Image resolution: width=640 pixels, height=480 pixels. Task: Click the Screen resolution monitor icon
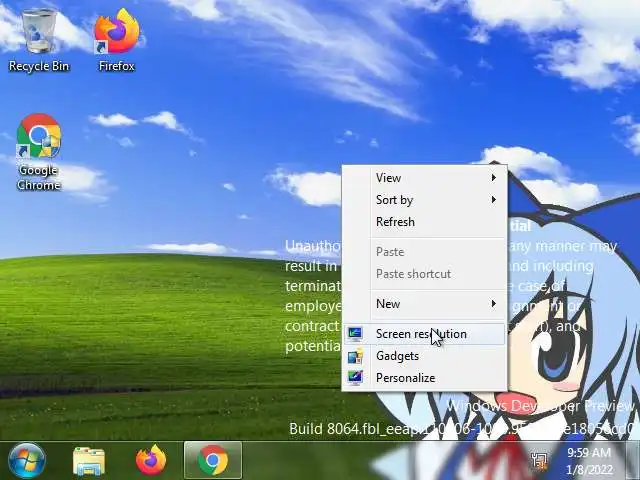[x=355, y=334]
